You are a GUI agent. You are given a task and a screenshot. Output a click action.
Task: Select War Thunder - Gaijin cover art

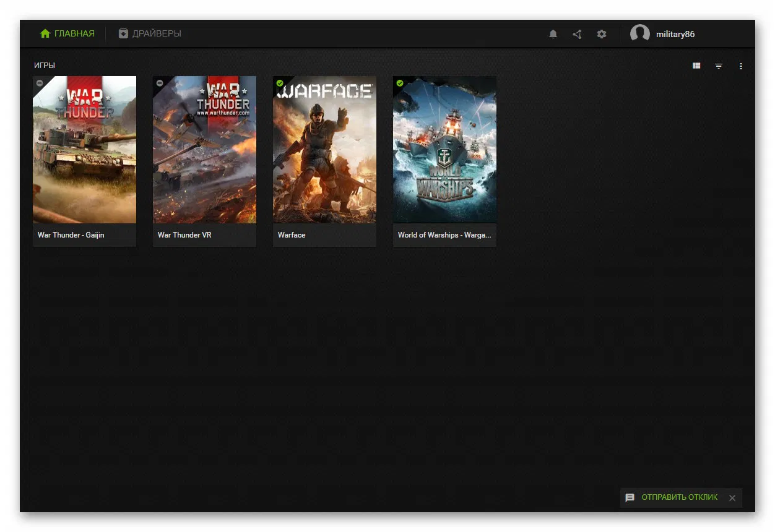click(x=84, y=150)
